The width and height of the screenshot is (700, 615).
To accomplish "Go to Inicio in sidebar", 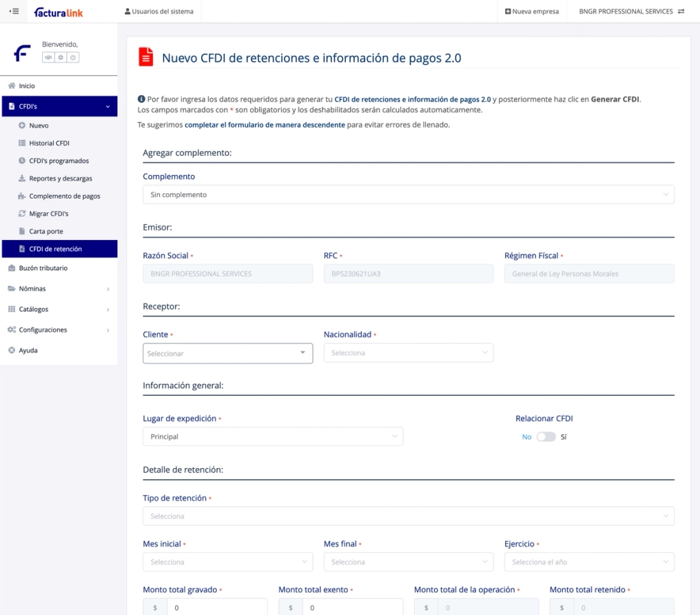I will (59, 85).
